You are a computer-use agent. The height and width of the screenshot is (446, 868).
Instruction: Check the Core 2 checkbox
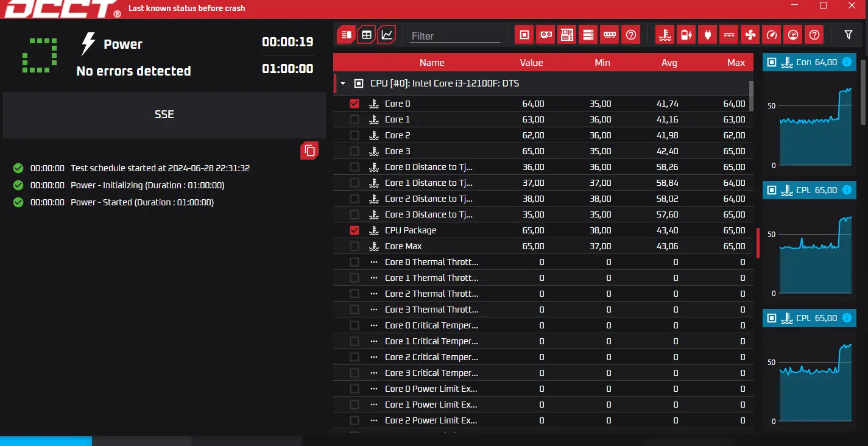click(355, 135)
